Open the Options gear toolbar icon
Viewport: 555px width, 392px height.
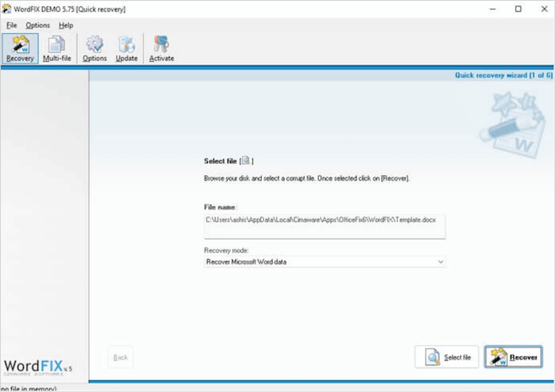click(x=94, y=48)
